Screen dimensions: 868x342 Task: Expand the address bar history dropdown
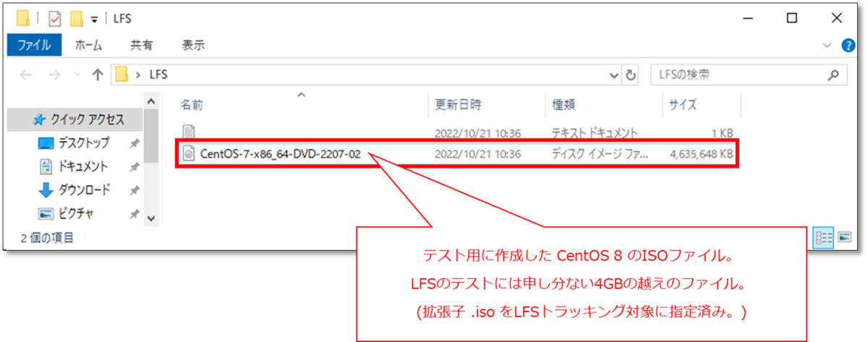pyautogui.click(x=614, y=74)
